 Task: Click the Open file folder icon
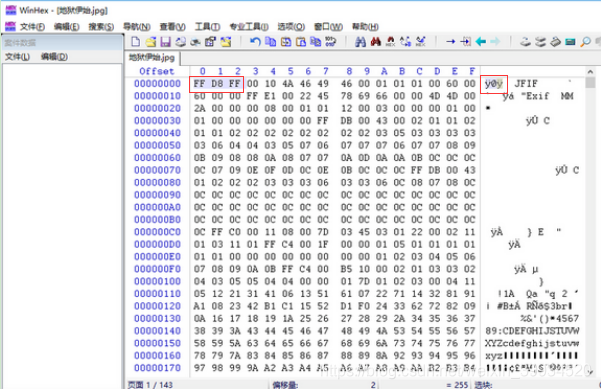click(151, 41)
